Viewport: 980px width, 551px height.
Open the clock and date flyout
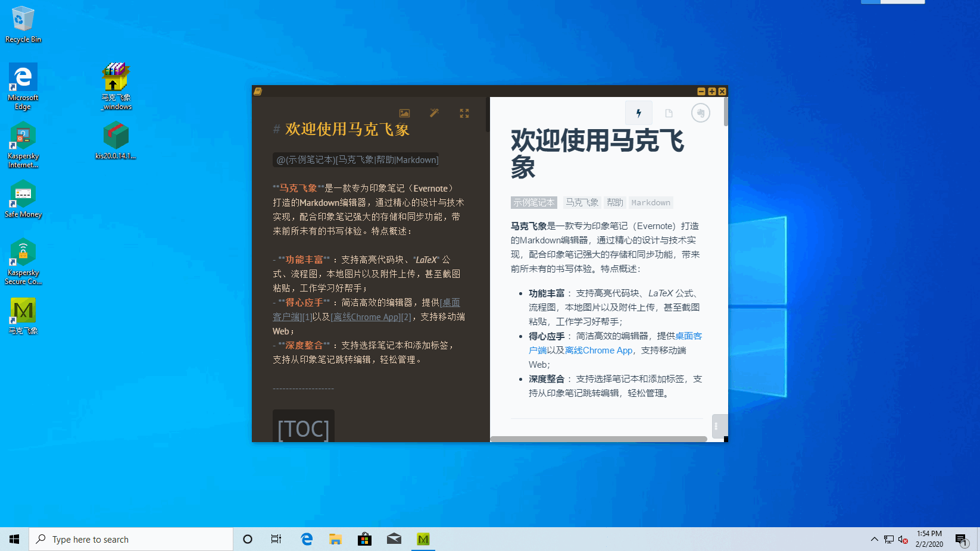click(x=929, y=539)
